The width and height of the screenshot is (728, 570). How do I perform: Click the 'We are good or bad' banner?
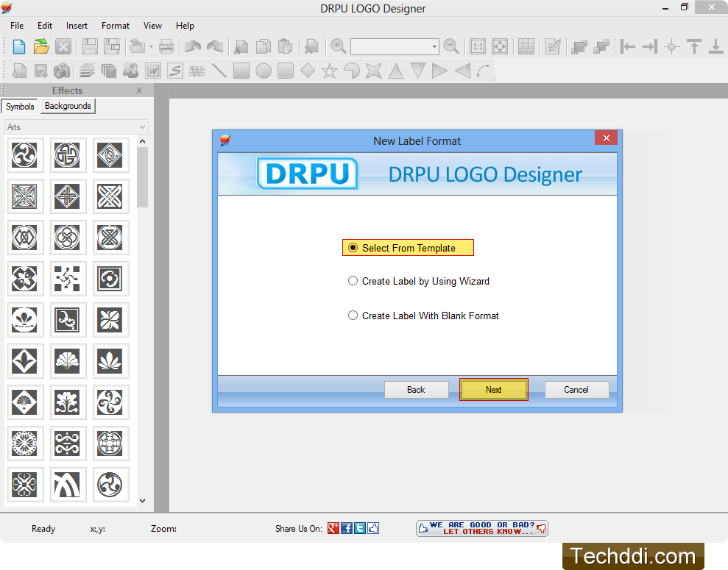pos(482,528)
